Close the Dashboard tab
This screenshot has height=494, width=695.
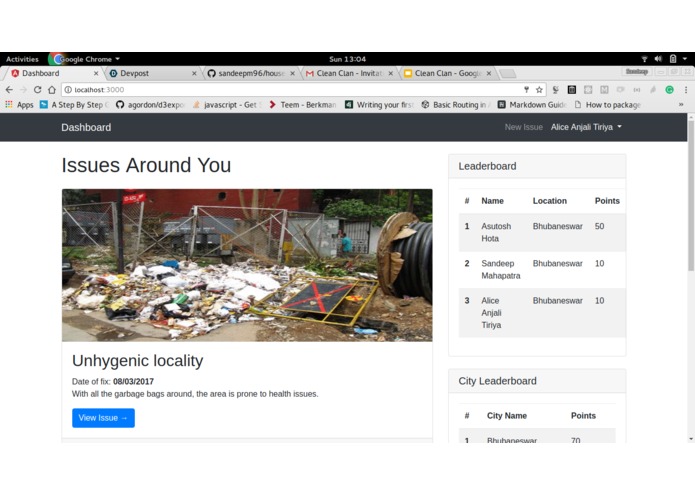96,74
